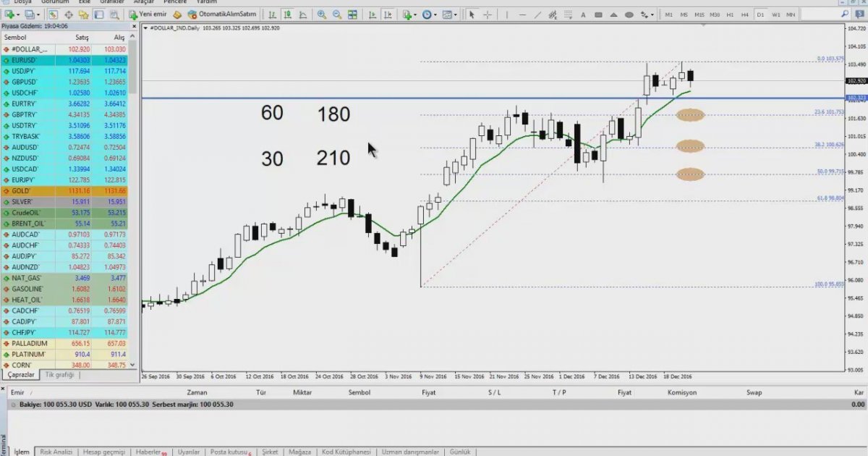Image resolution: width=868 pixels, height=456 pixels.
Task: Zoom in on the chart
Action: 321,14
